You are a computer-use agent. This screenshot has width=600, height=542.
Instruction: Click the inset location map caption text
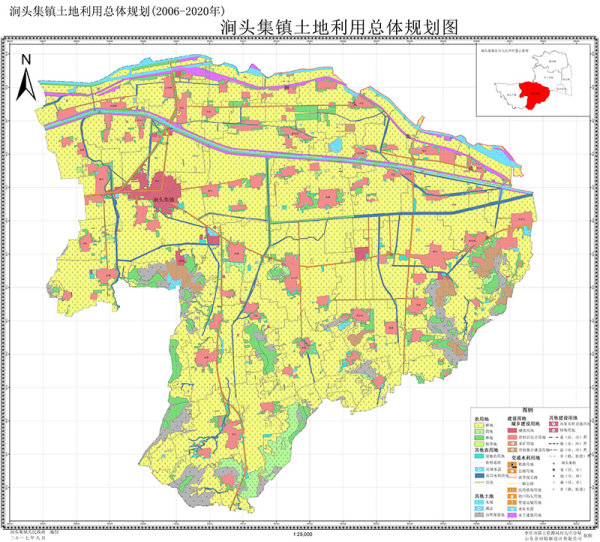click(504, 50)
